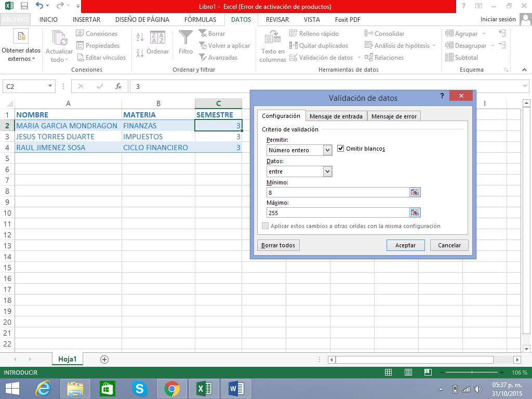Click the zoom slider in status bar

[472, 373]
